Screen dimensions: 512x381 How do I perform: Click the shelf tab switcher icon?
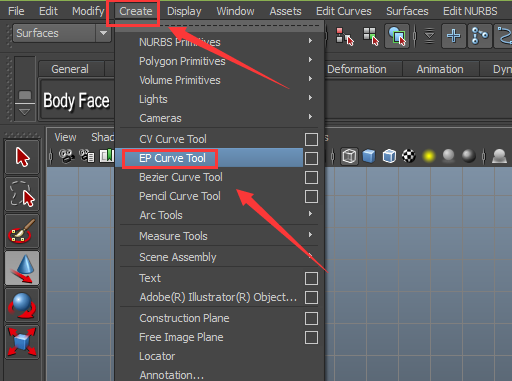click(x=25, y=95)
